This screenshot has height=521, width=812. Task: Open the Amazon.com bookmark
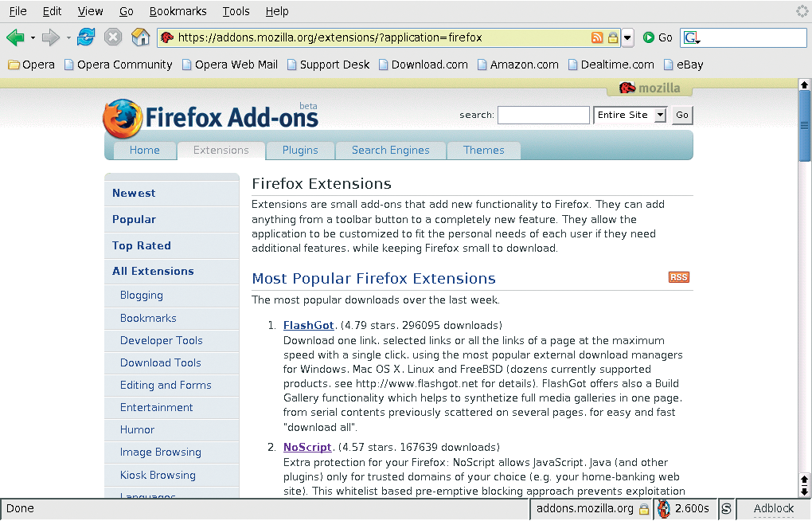click(518, 65)
